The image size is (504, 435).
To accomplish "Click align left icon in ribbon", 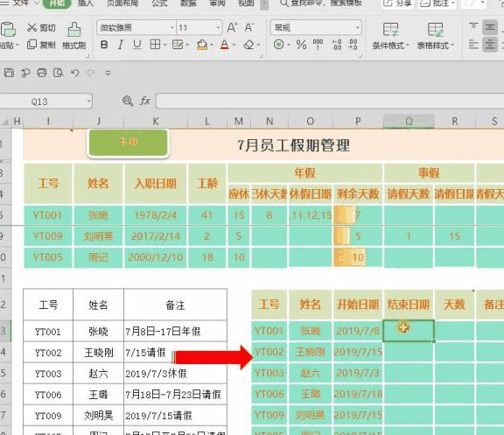I will [473, 44].
